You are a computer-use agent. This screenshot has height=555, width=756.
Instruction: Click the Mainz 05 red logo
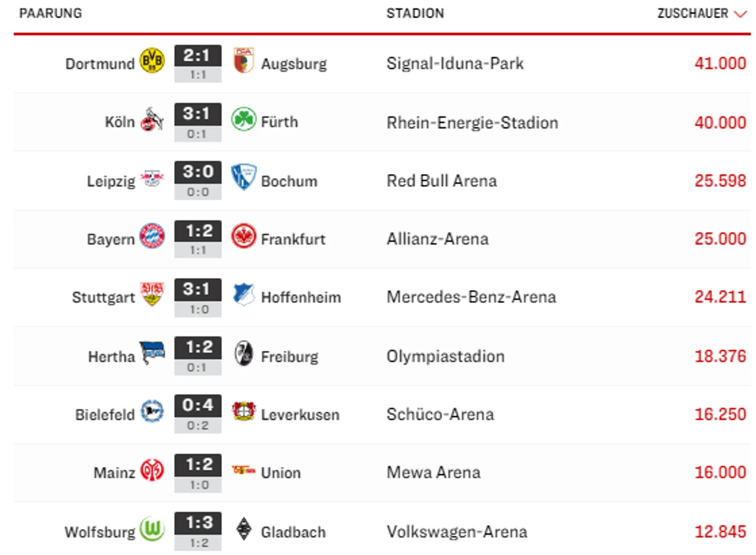coord(152,470)
